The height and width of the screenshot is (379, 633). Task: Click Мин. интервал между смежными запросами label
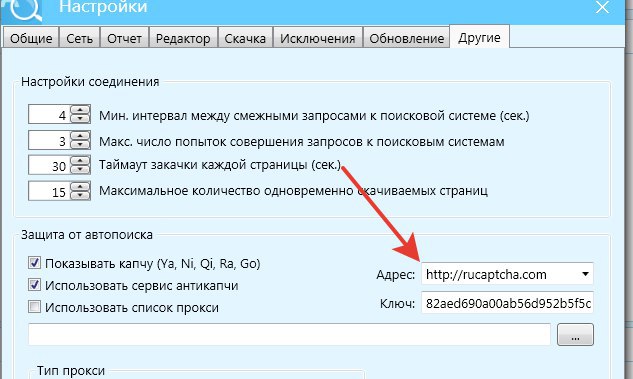point(314,116)
